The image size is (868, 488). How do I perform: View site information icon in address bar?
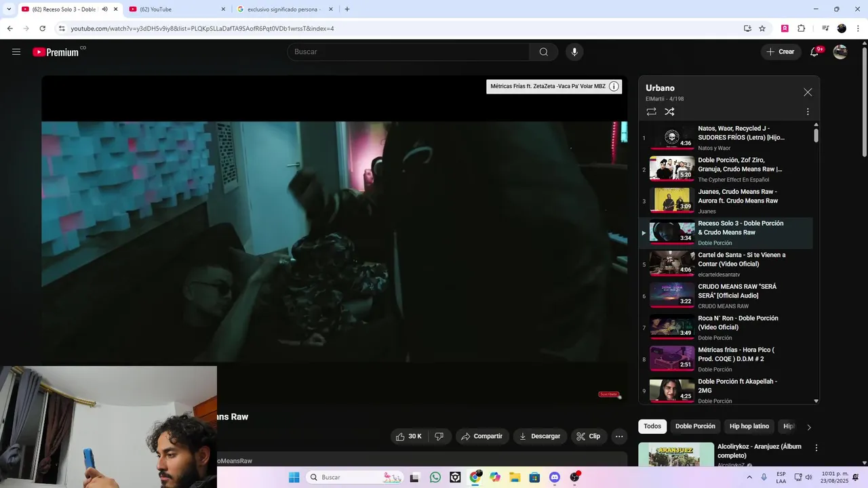click(62, 28)
